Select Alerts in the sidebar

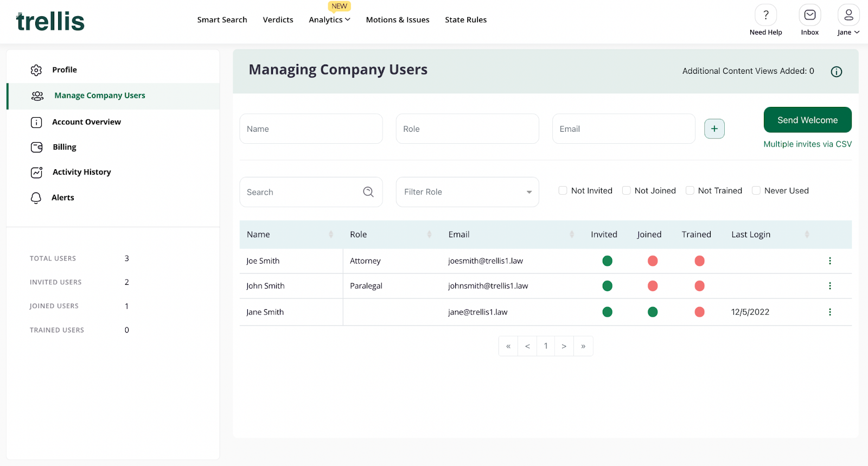click(x=63, y=197)
